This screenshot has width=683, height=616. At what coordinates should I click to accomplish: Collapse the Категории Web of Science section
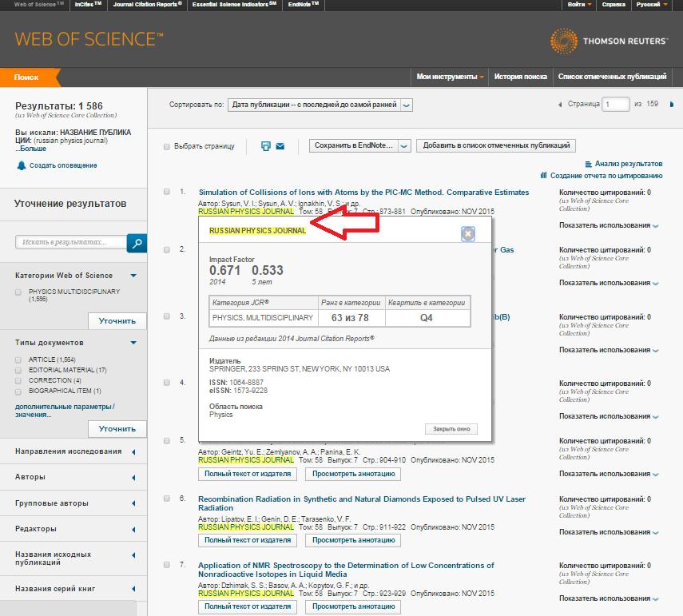point(133,276)
